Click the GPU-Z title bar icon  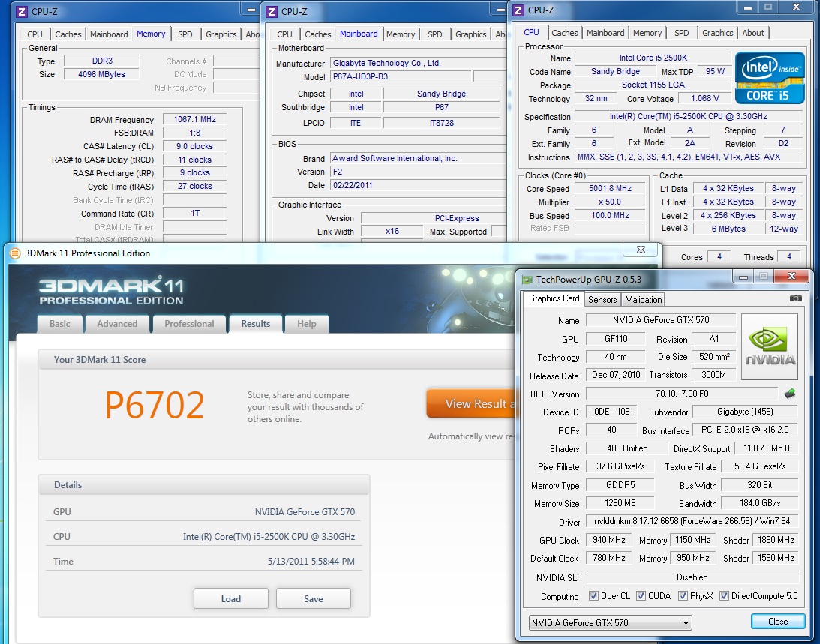pos(527,280)
